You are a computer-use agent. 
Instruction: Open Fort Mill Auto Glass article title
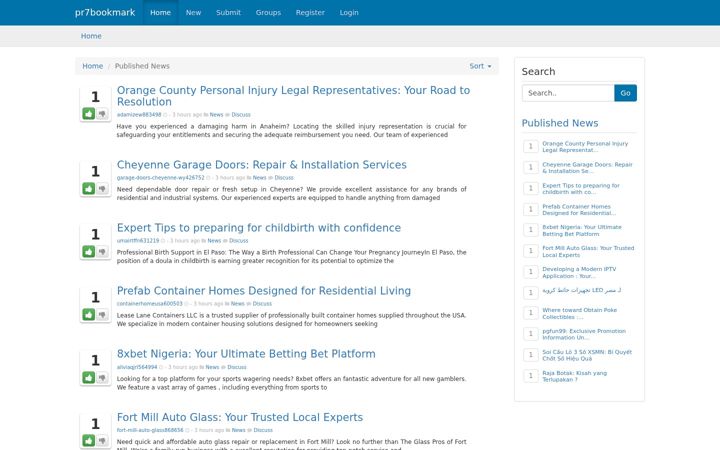[240, 417]
